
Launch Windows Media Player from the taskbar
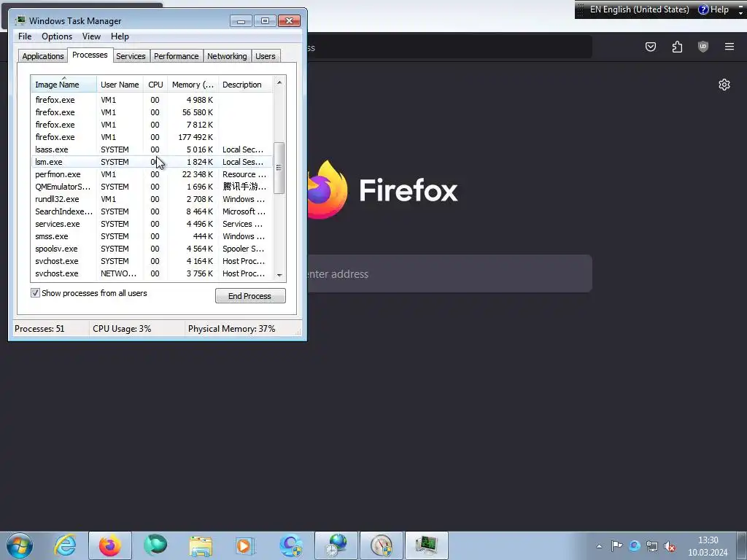(x=246, y=545)
